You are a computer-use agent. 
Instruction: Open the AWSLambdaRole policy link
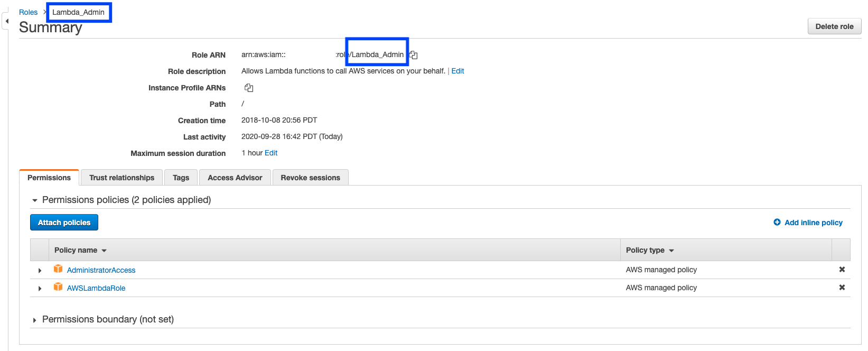coord(96,288)
